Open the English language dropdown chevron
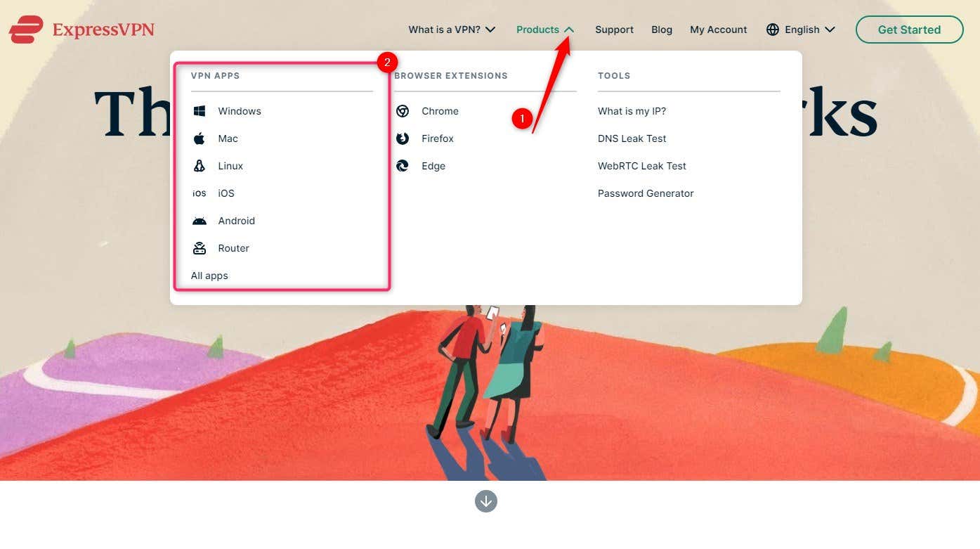Image resolution: width=980 pixels, height=549 pixels. click(830, 30)
